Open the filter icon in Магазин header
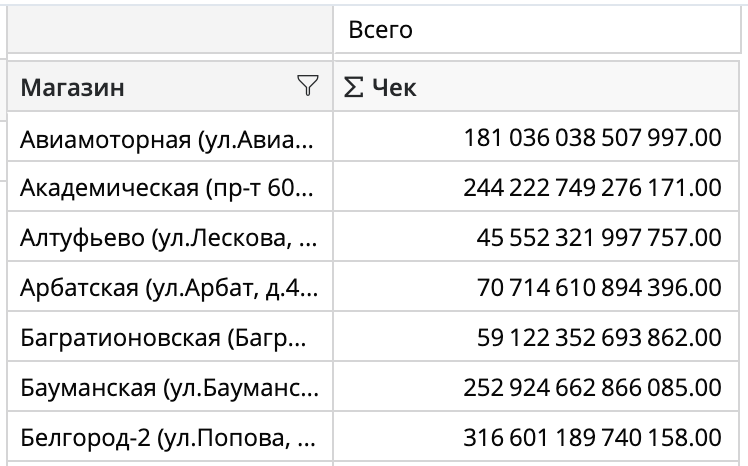Image resolution: width=748 pixels, height=466 pixels. [308, 87]
